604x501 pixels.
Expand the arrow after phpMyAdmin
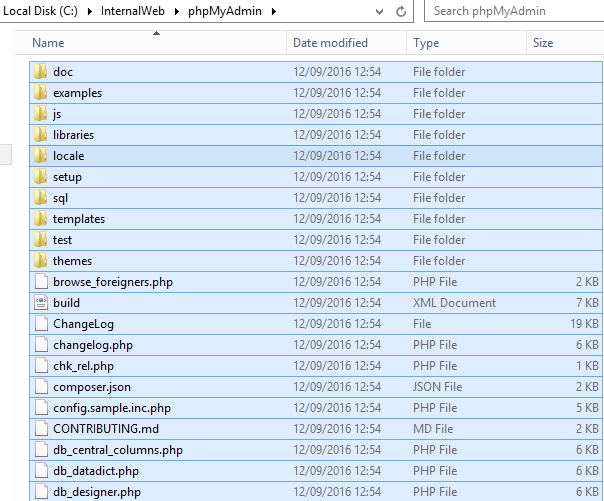click(x=274, y=11)
